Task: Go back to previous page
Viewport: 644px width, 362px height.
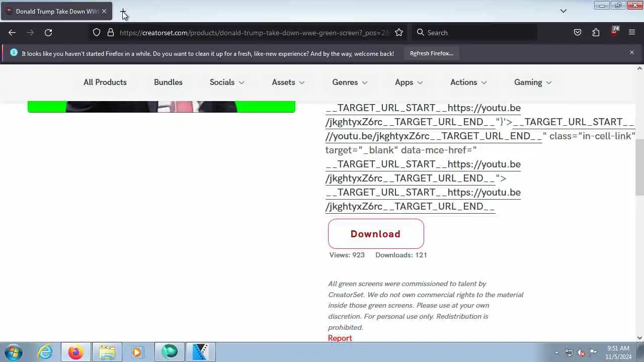Action: (x=12, y=33)
